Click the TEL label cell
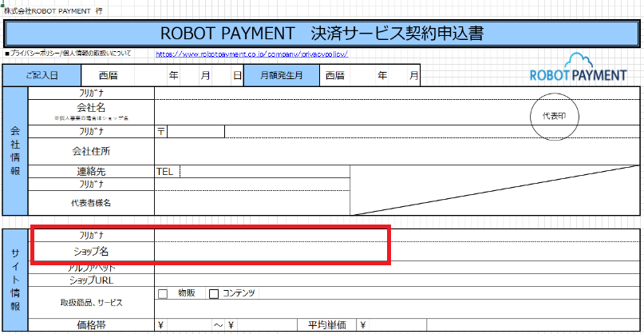Image resolution: width=644 pixels, height=334 pixels. coord(167,172)
